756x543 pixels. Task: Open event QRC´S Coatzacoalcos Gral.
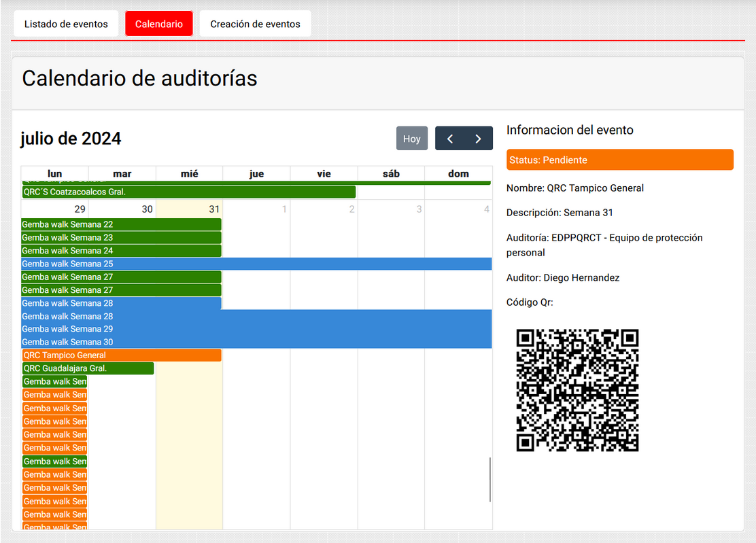(188, 192)
